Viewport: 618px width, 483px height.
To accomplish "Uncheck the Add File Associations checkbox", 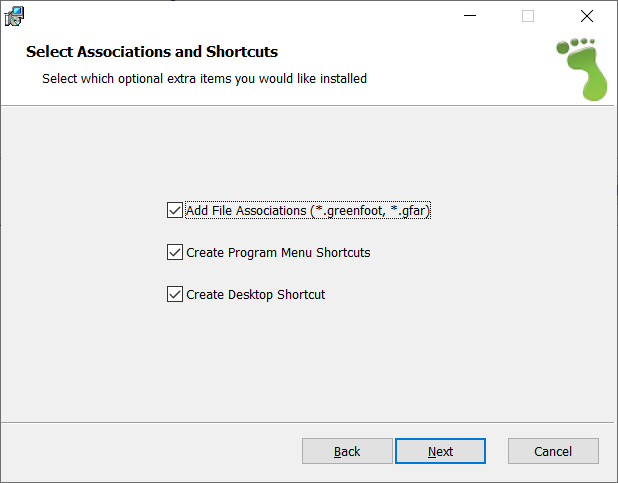I will pyautogui.click(x=175, y=211).
